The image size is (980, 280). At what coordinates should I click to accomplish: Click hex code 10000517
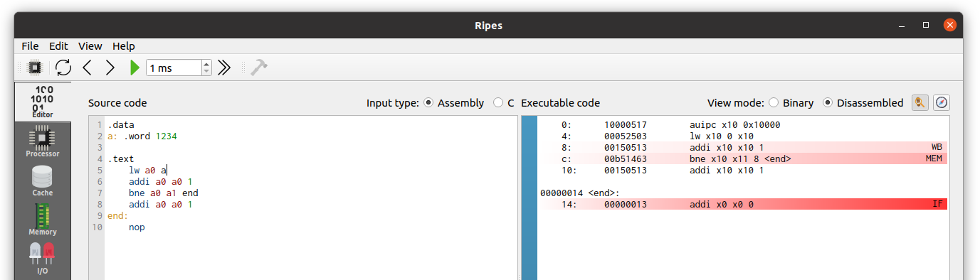pyautogui.click(x=626, y=124)
